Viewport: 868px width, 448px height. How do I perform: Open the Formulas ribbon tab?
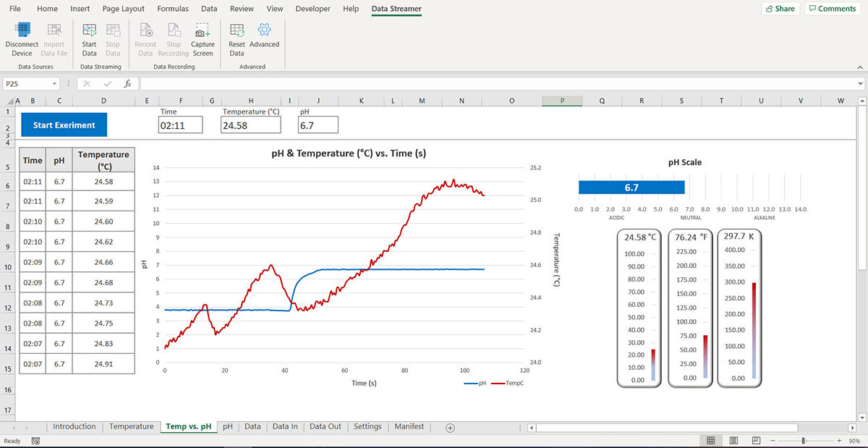pos(173,9)
